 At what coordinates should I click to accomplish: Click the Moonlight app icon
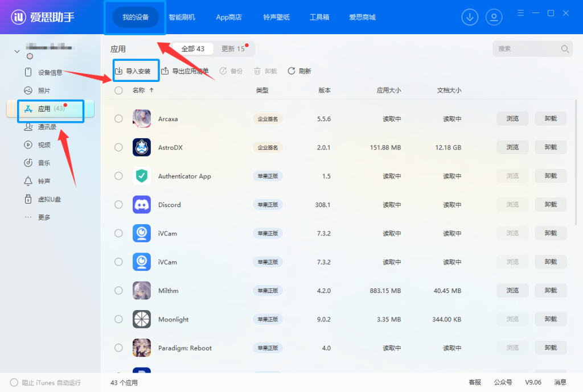coord(142,319)
